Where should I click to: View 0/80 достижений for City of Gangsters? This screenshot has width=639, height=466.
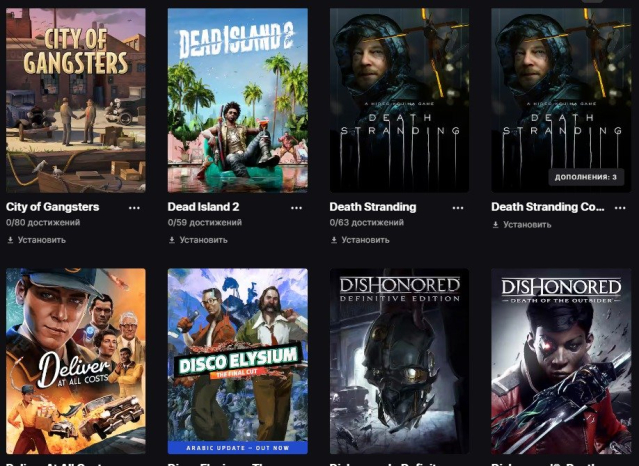[43, 223]
